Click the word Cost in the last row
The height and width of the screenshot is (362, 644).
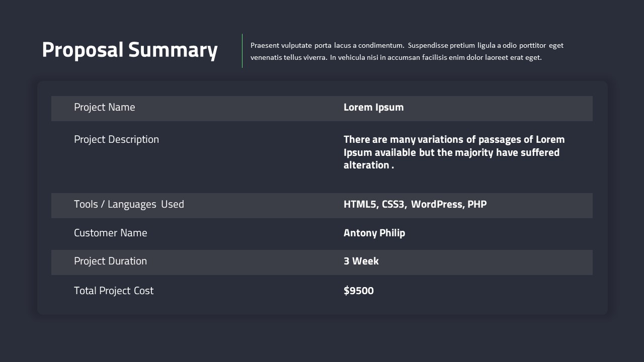pos(143,291)
